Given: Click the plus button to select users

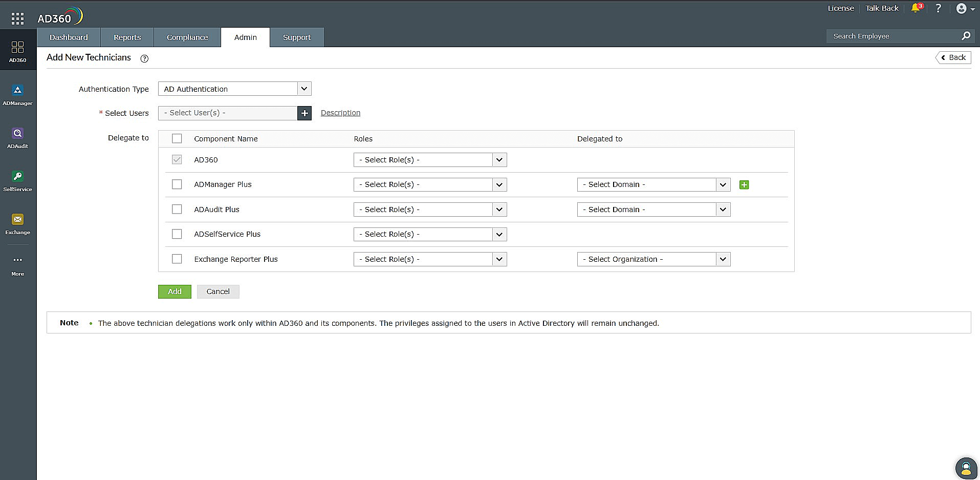Looking at the screenshot, I should tap(304, 113).
